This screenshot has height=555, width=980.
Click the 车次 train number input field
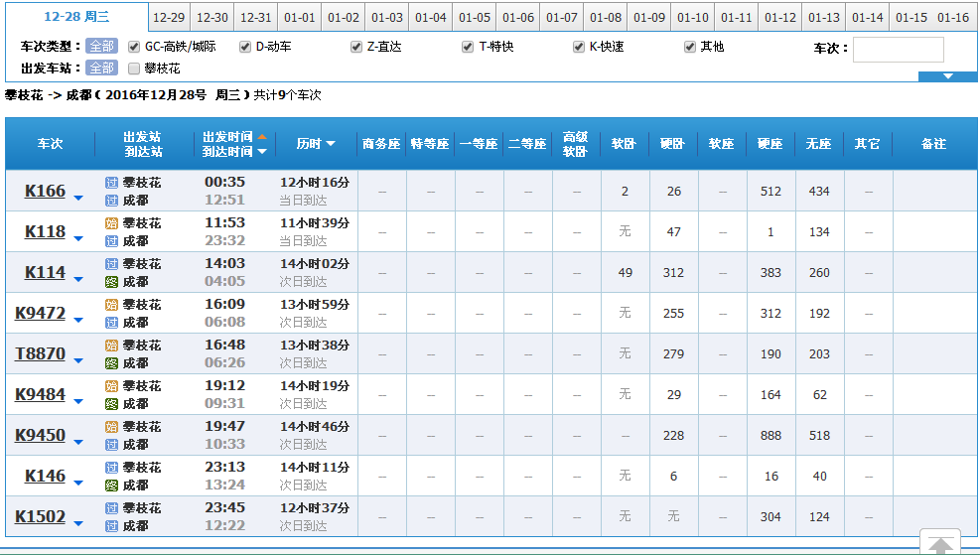(898, 50)
